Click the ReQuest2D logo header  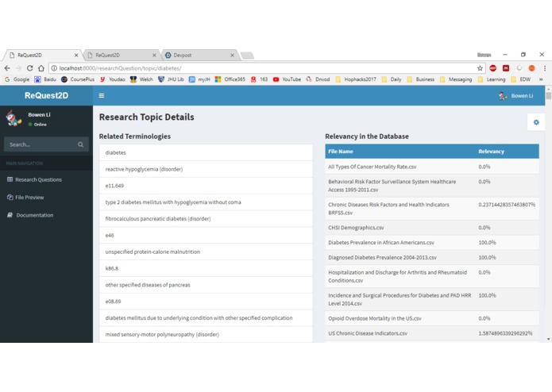(x=47, y=96)
